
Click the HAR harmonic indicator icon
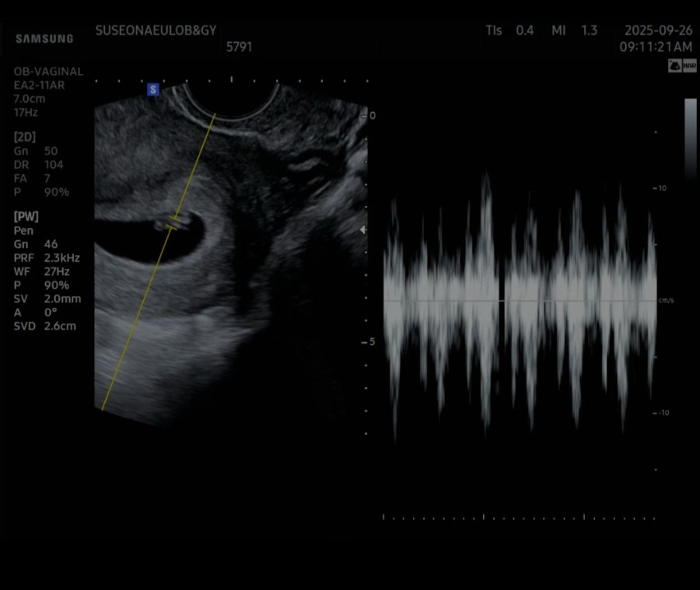click(689, 66)
